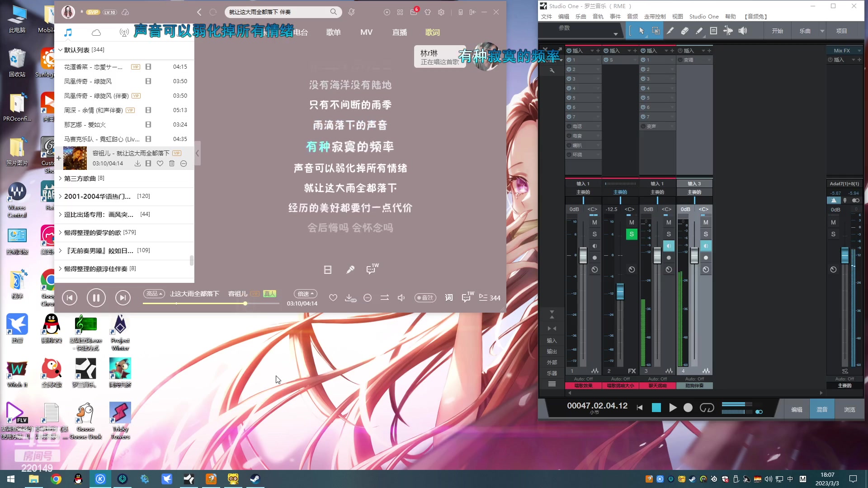
Task: Open the skin shirt icon
Action: [x=428, y=12]
